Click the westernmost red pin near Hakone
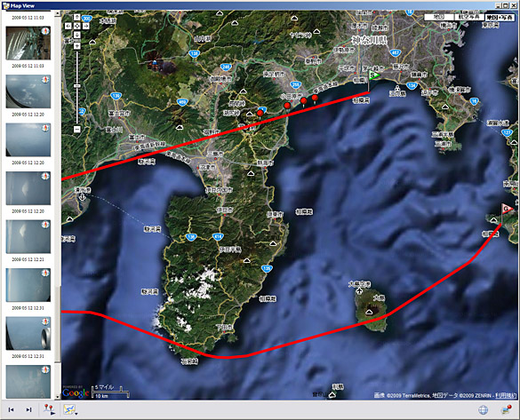520x420 pixels. click(260, 114)
